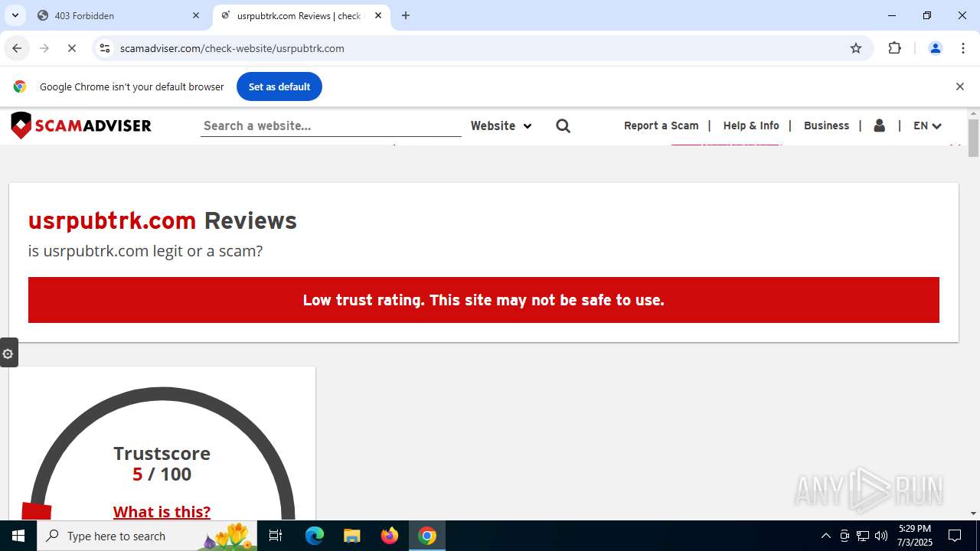Stop loading the page
Screen dimensions: 980x551
[72, 48]
